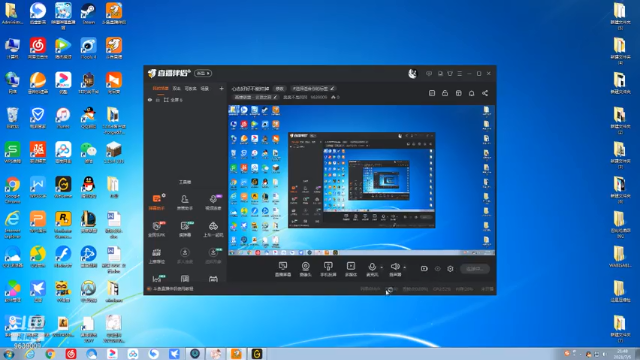Open the crown-shaped queue tool icon
Image resolution: width=640 pixels, height=360 pixels.
point(157,256)
